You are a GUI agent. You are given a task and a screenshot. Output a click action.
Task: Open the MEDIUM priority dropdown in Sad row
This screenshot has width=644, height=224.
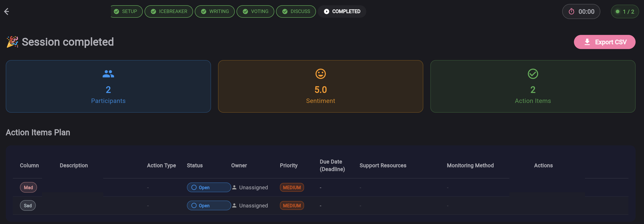click(292, 205)
